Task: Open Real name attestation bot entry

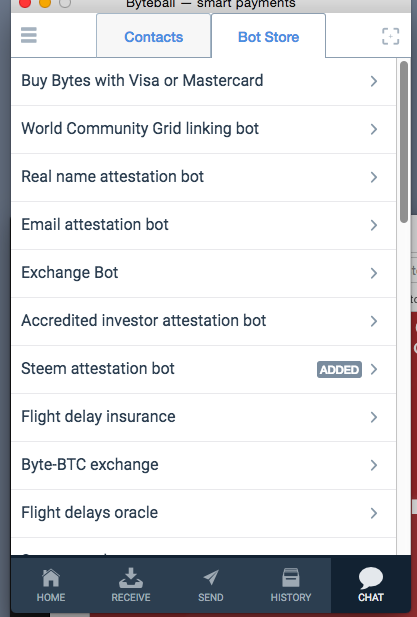Action: click(x=203, y=177)
